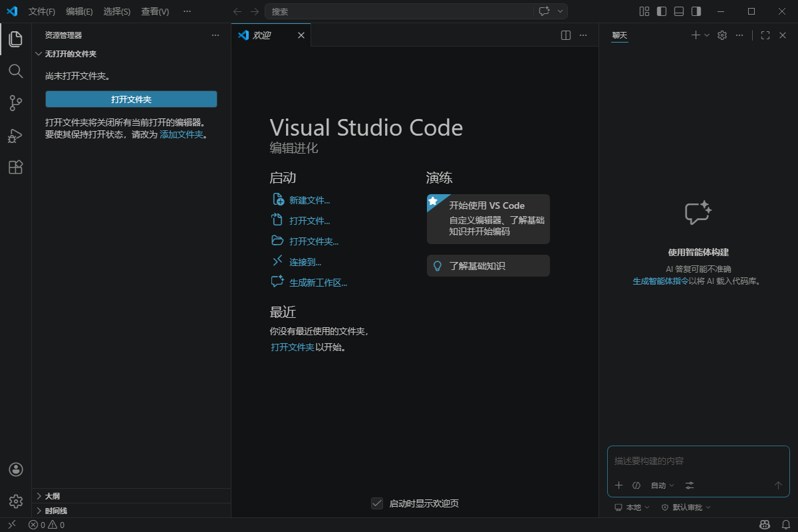Screen dimensions: 798x532
Task: Open the Search view in activity bar
Action: click(x=16, y=70)
